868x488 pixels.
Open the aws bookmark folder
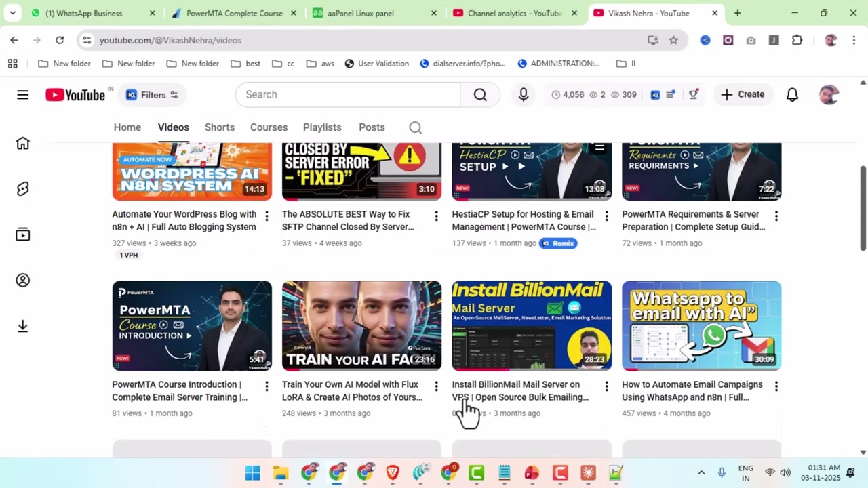click(x=320, y=64)
